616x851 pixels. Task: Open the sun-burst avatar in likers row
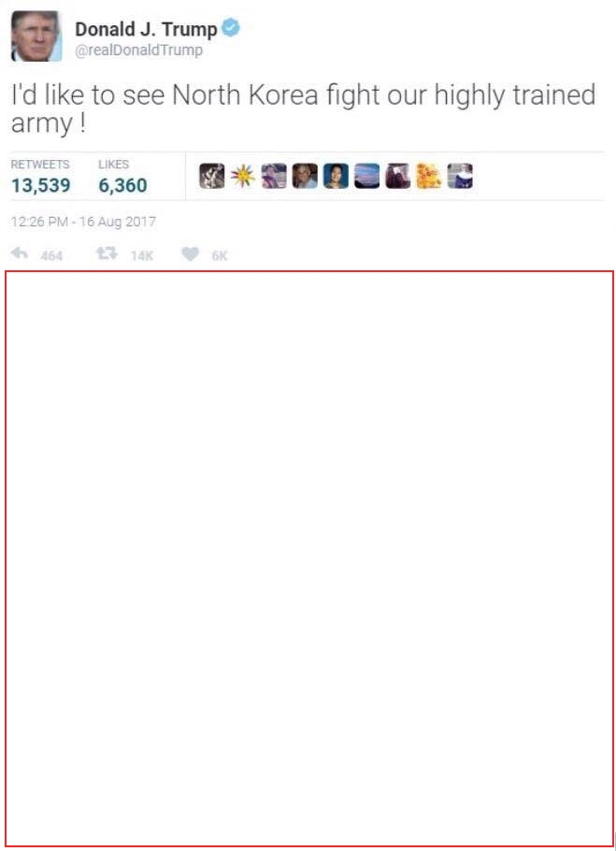(x=243, y=177)
